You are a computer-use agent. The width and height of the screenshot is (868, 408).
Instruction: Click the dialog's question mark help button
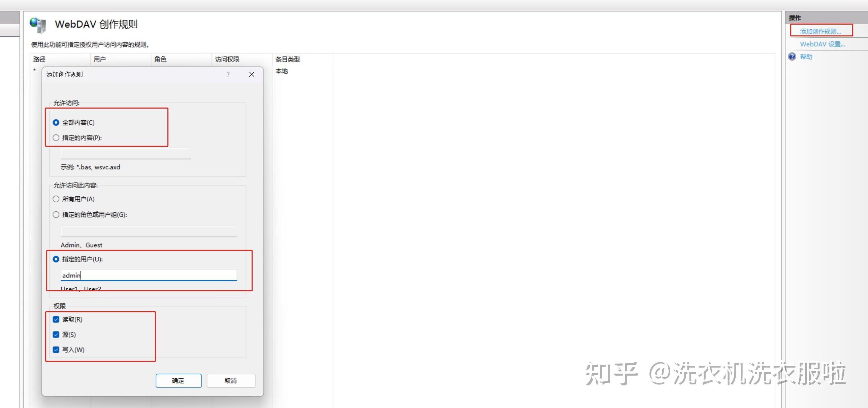(x=228, y=75)
